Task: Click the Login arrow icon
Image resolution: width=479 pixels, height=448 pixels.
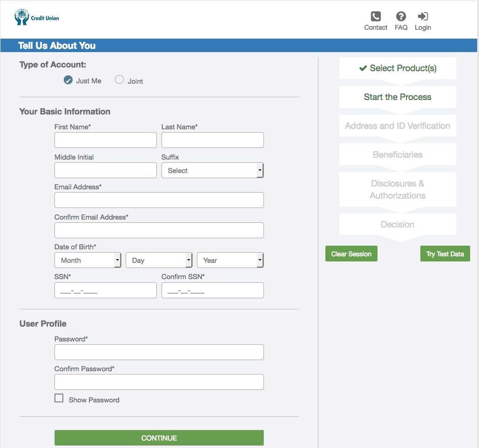Action: point(423,17)
